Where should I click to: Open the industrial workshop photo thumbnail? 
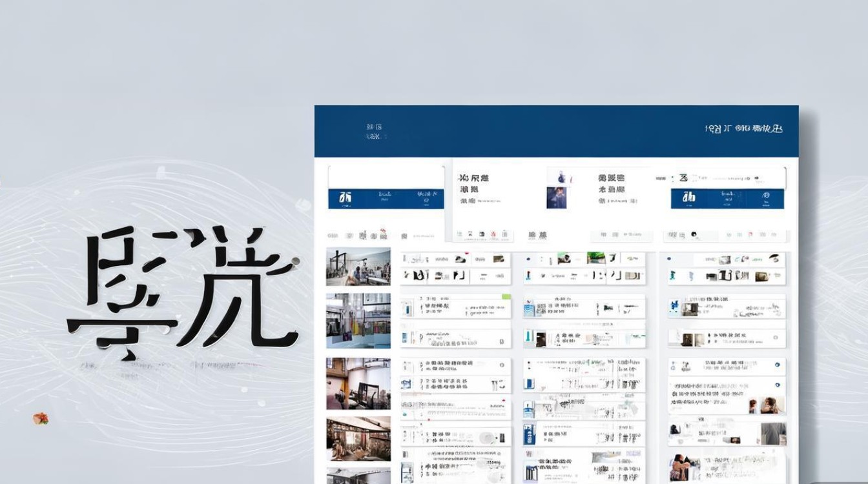358,267
